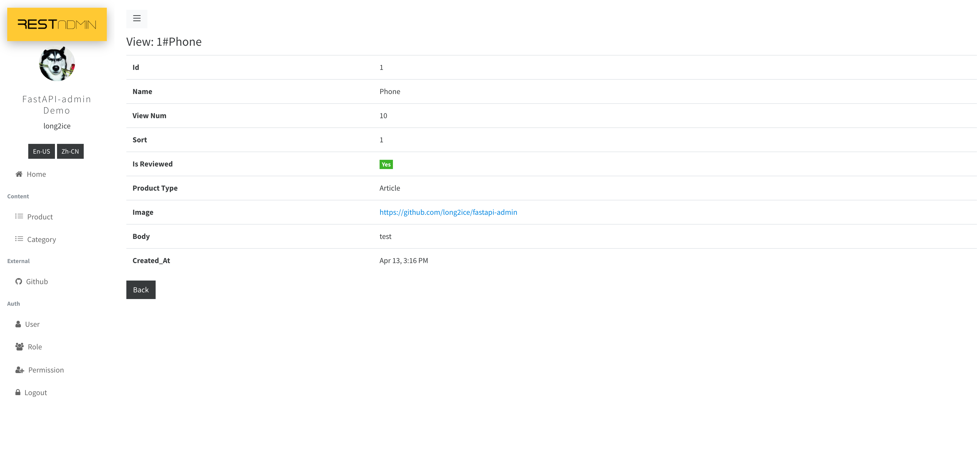
Task: Click the Body value 'test'
Action: [385, 236]
